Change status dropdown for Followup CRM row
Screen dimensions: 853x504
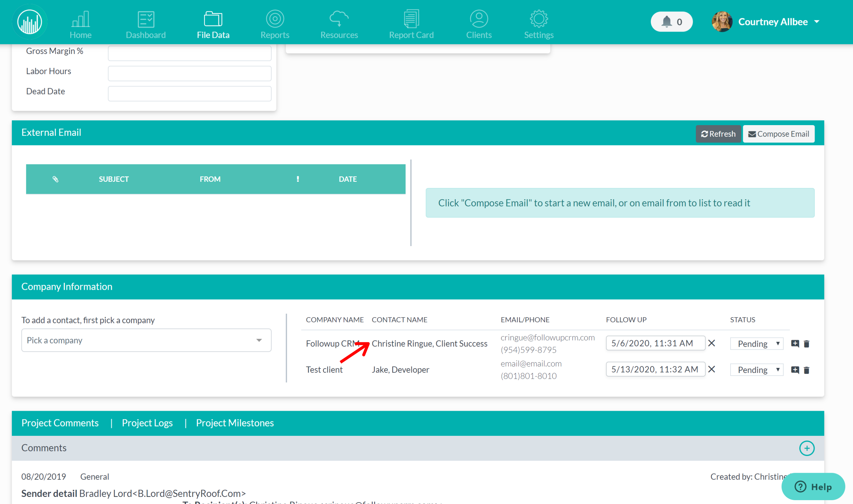756,343
